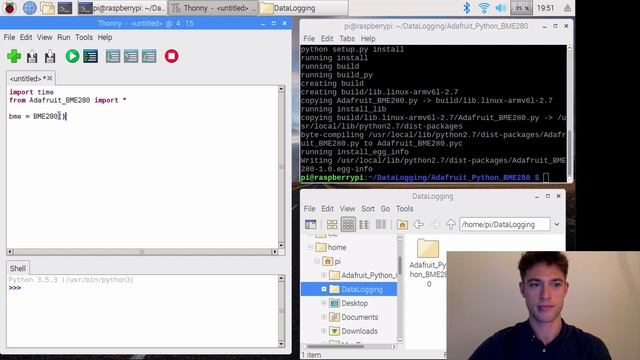Screen dimensions: 640x360
Task: Open Thonny's File menu
Action: tap(9, 37)
